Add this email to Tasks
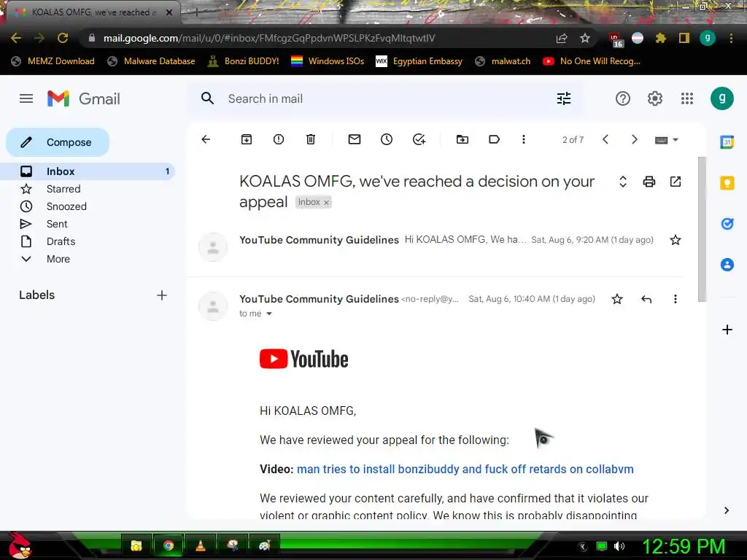 (x=419, y=139)
